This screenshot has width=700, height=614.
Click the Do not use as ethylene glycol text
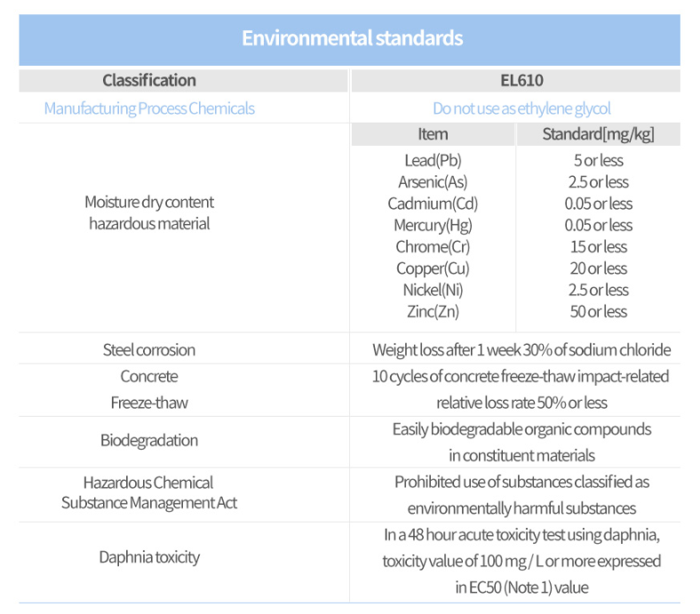tap(521, 108)
